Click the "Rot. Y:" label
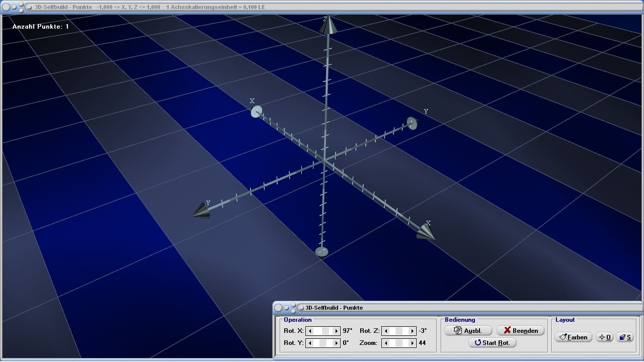The image size is (644, 362). pyautogui.click(x=294, y=343)
